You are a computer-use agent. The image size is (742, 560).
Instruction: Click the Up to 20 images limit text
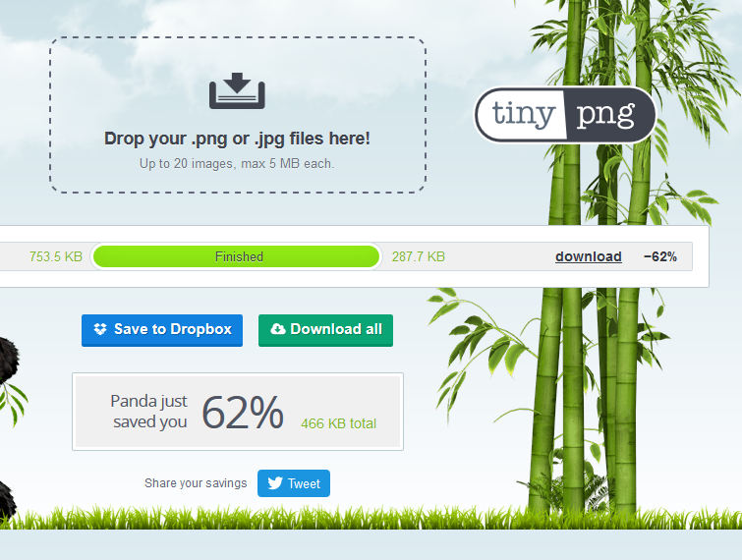[x=237, y=164]
